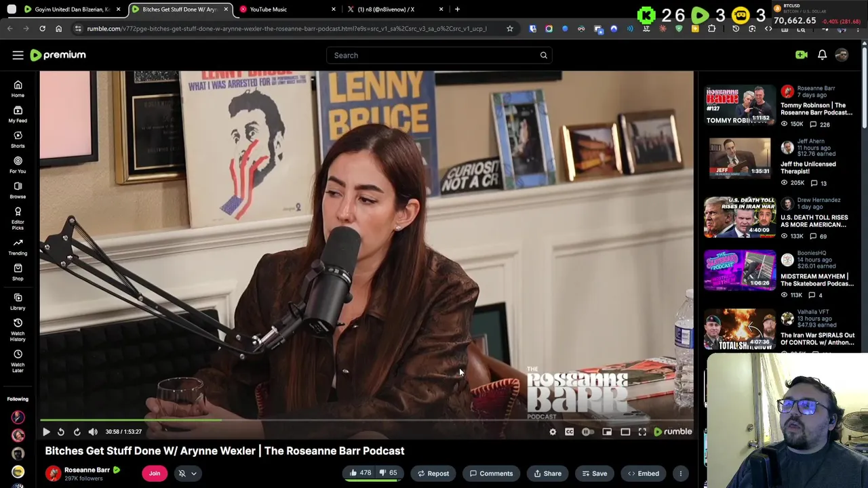Open the player settings gear
Image resolution: width=868 pixels, height=488 pixels.
tap(553, 432)
